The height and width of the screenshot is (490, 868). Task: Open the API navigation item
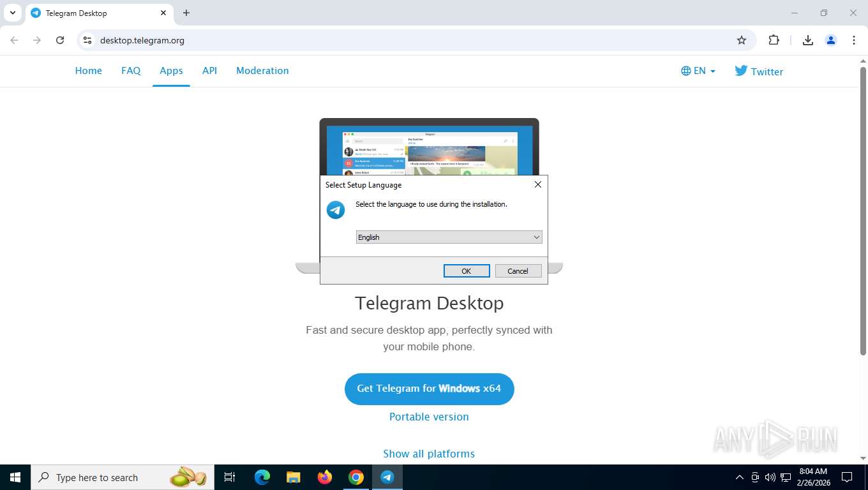click(x=210, y=71)
